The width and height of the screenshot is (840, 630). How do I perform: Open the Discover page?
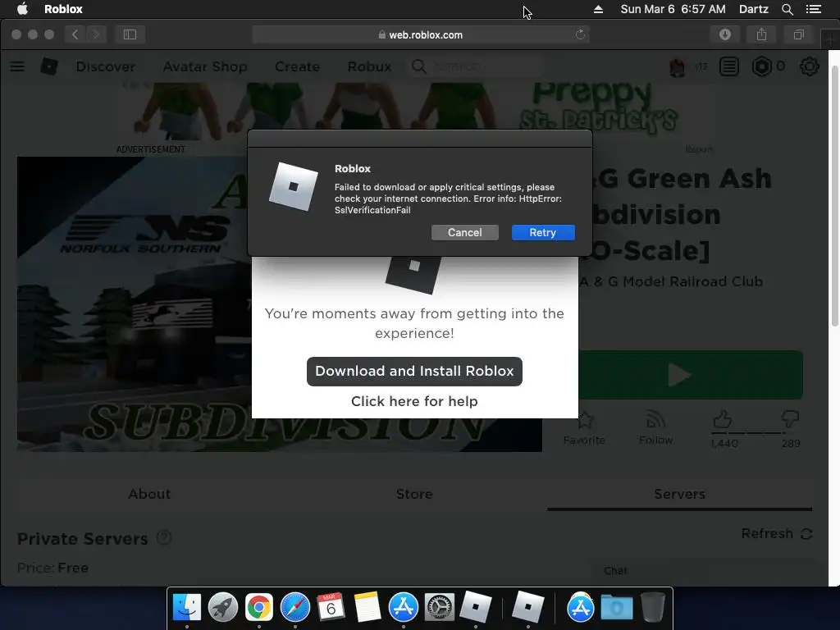(x=106, y=66)
